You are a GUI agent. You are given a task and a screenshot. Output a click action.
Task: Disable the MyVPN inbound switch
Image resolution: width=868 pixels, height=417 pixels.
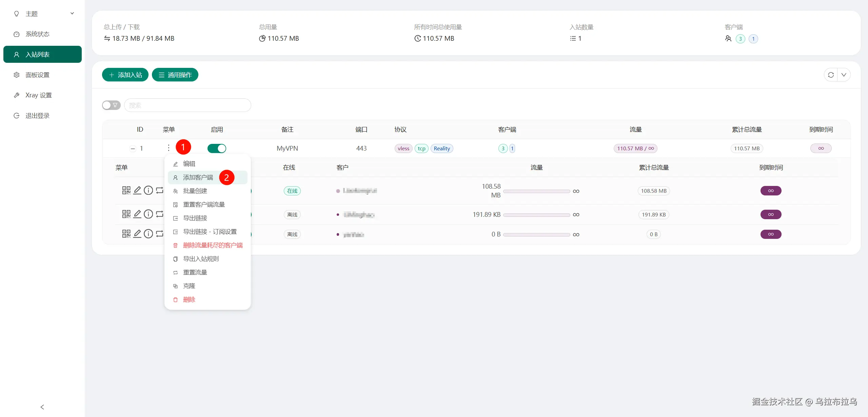(217, 148)
